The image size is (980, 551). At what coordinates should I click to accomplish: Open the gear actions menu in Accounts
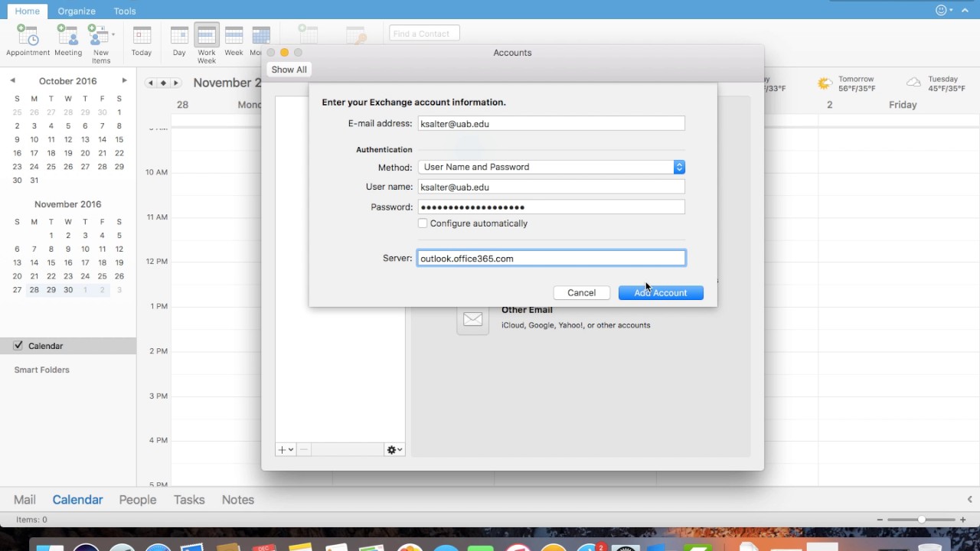click(394, 450)
